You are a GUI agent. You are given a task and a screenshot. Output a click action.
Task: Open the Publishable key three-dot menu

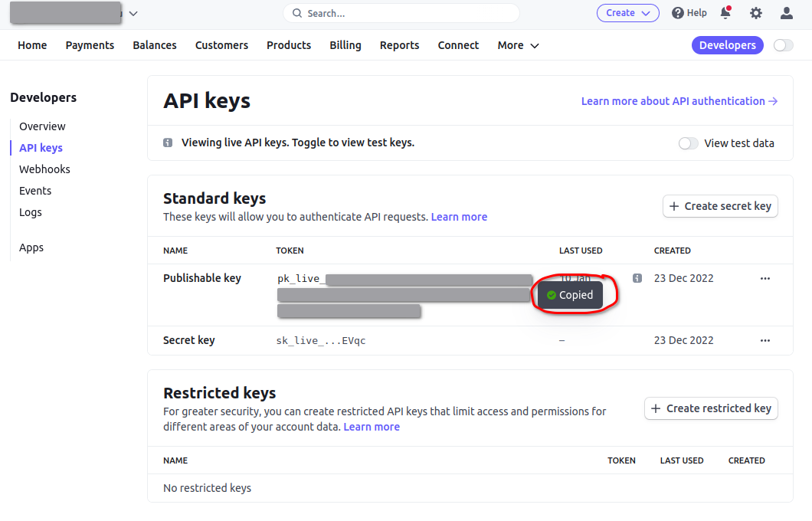[x=765, y=278]
